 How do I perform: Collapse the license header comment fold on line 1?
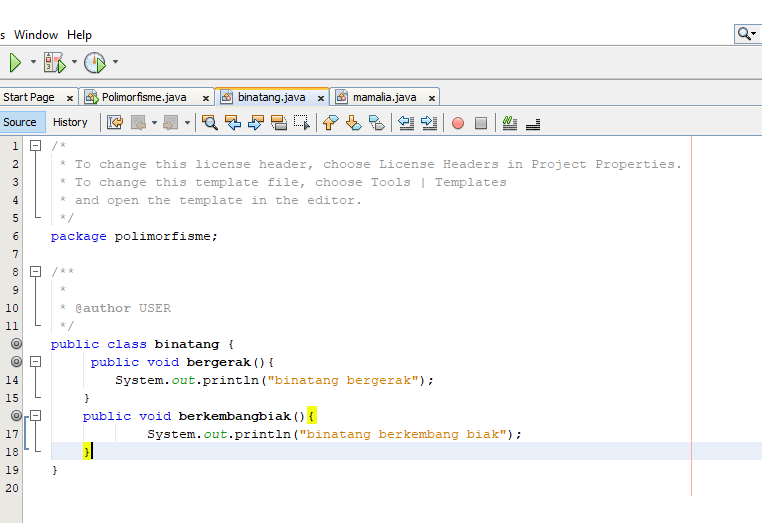click(36, 146)
